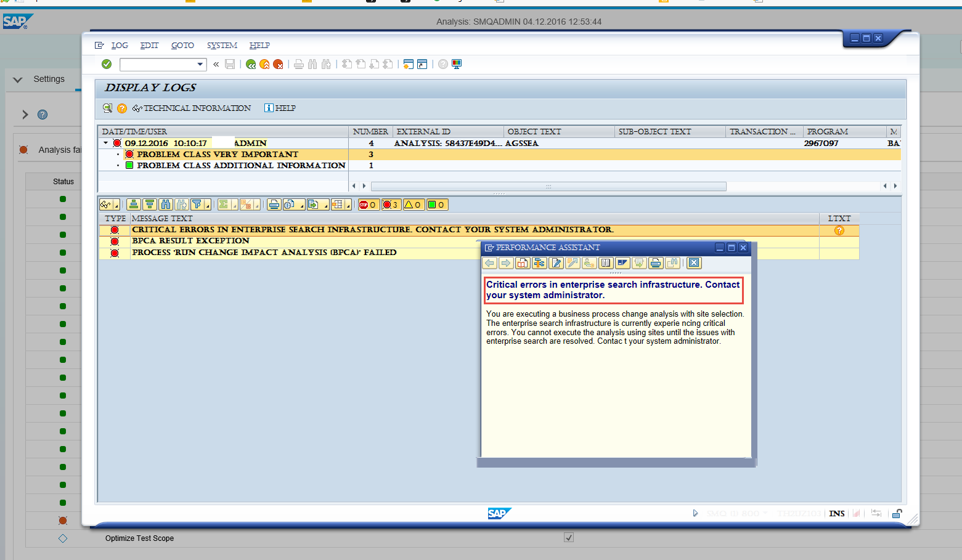
Task: Open the Log menu
Action: [x=120, y=46]
